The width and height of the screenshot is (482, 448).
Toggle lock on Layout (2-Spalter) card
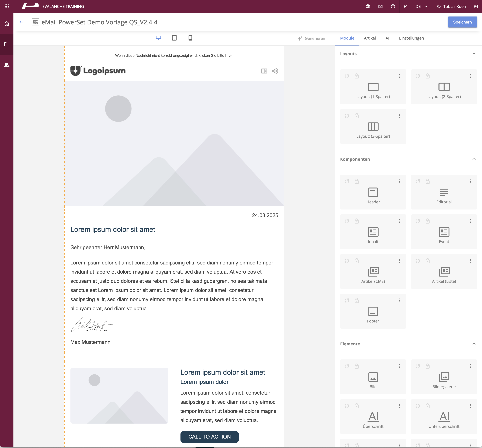[x=427, y=76]
